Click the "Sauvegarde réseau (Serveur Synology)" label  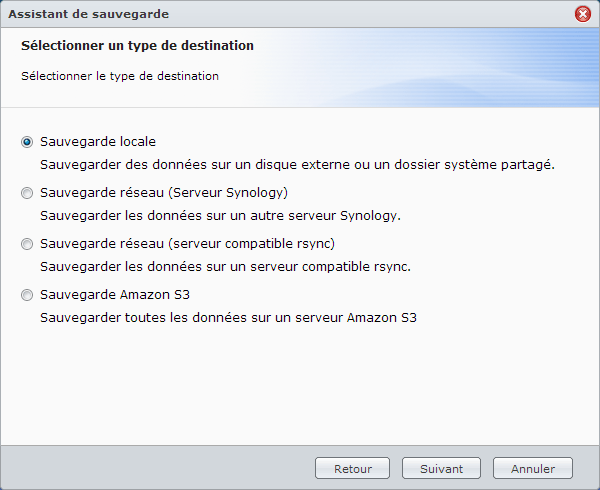tap(164, 193)
